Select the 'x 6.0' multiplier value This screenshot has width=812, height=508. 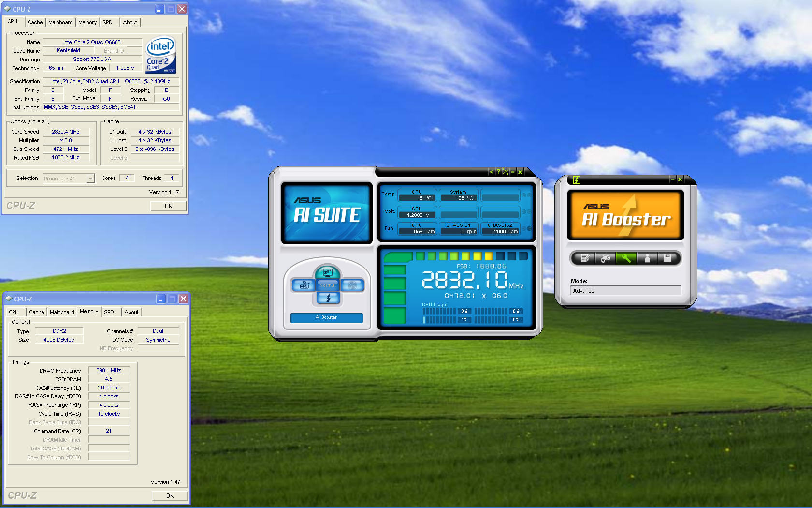click(x=66, y=140)
